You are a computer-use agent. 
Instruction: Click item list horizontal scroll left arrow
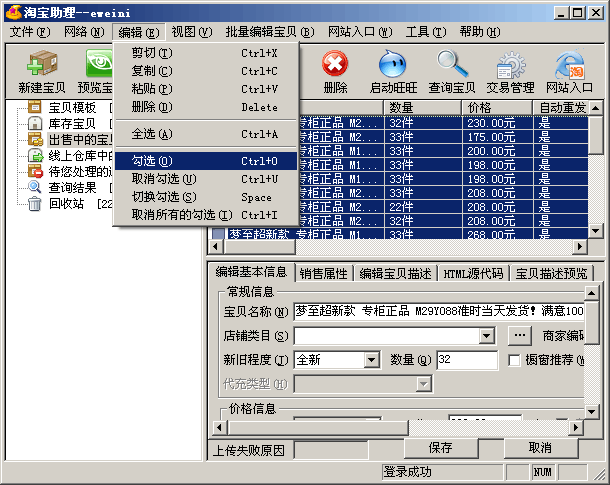216,246
